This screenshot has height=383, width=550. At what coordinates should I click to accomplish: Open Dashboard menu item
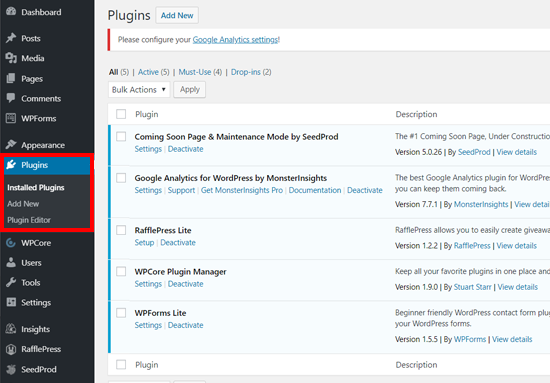pyautogui.click(x=41, y=12)
